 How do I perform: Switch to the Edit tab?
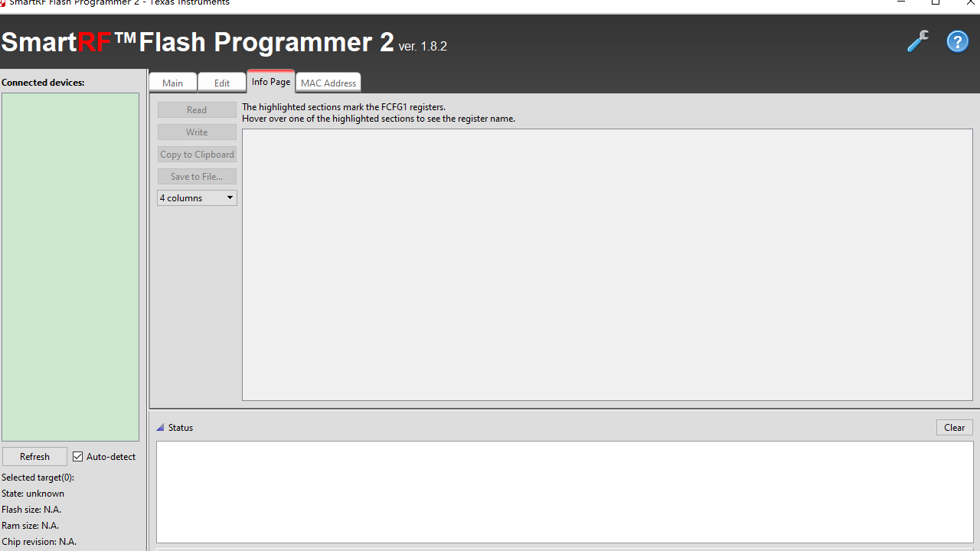click(221, 83)
